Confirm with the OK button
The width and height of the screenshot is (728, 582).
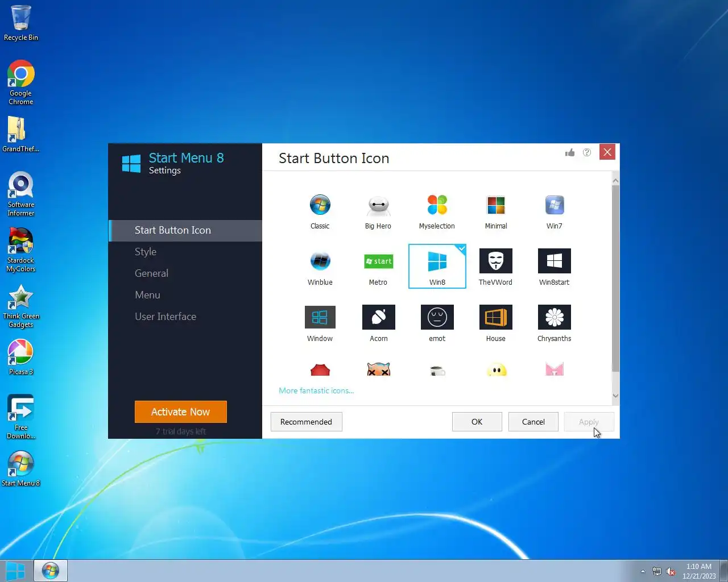pyautogui.click(x=477, y=422)
